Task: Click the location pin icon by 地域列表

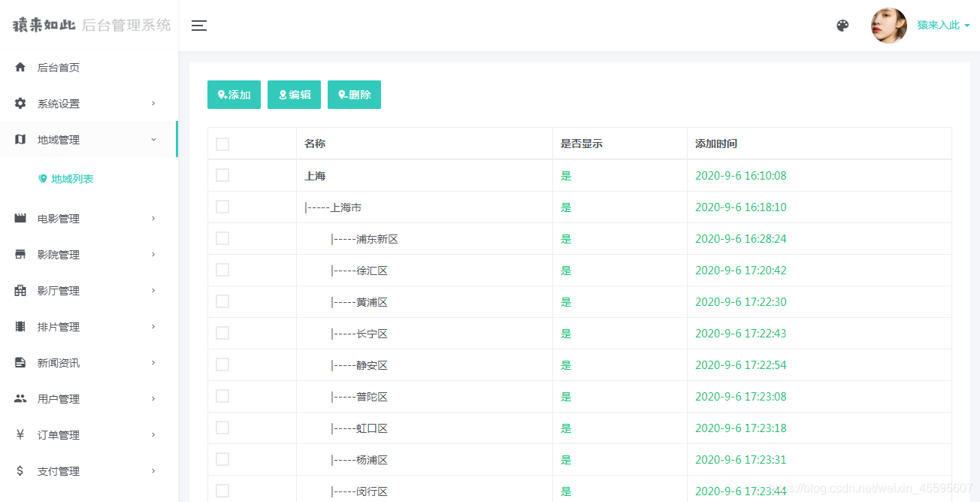Action: [x=43, y=179]
